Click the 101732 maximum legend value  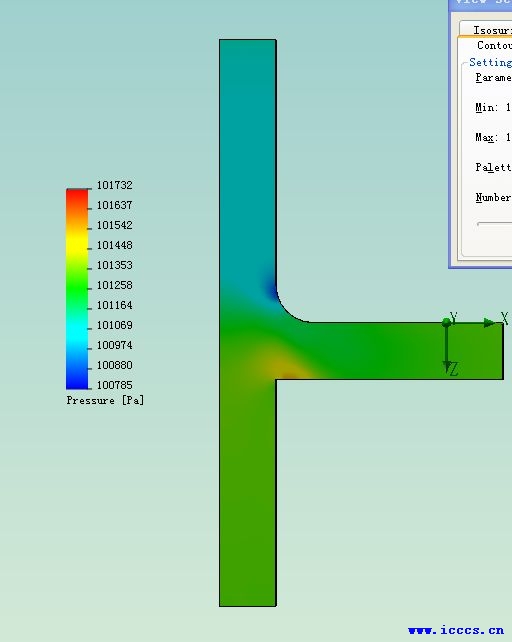(114, 185)
